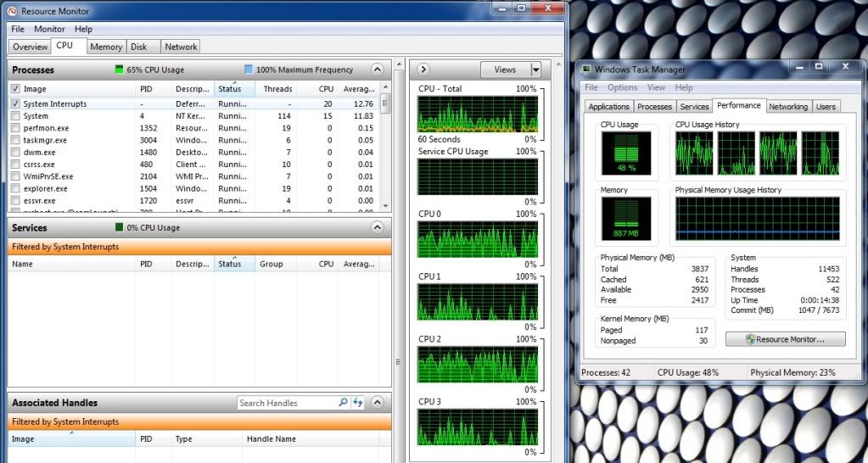Click the refresh icon beside Search Handles
The width and height of the screenshot is (868, 463).
point(358,403)
